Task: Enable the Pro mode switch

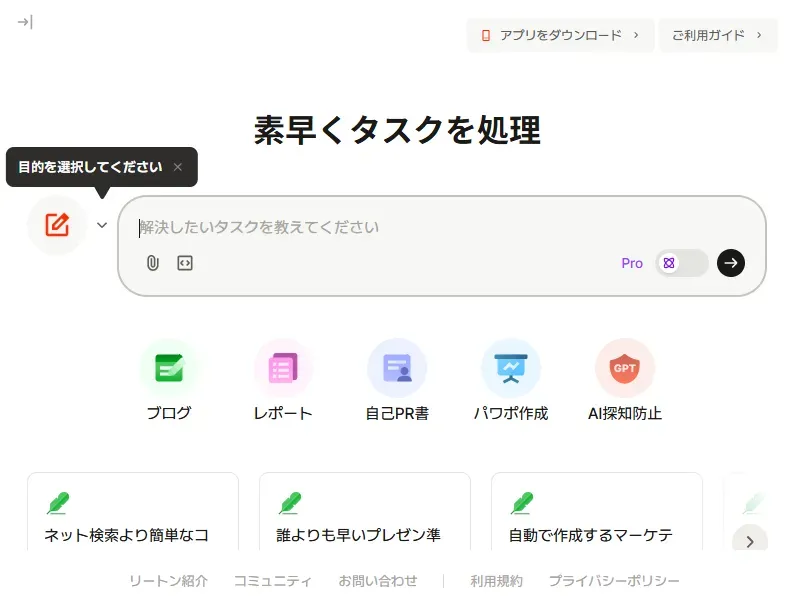Action: pyautogui.click(x=681, y=263)
